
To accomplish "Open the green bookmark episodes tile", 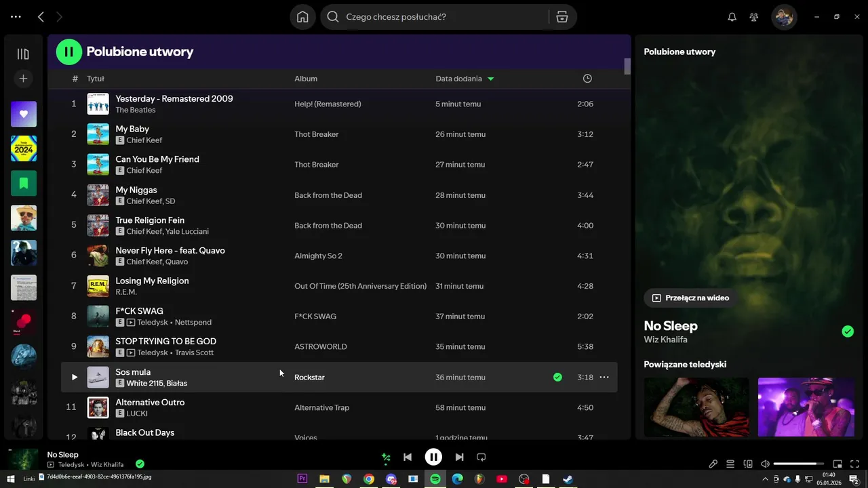I will [24, 183].
